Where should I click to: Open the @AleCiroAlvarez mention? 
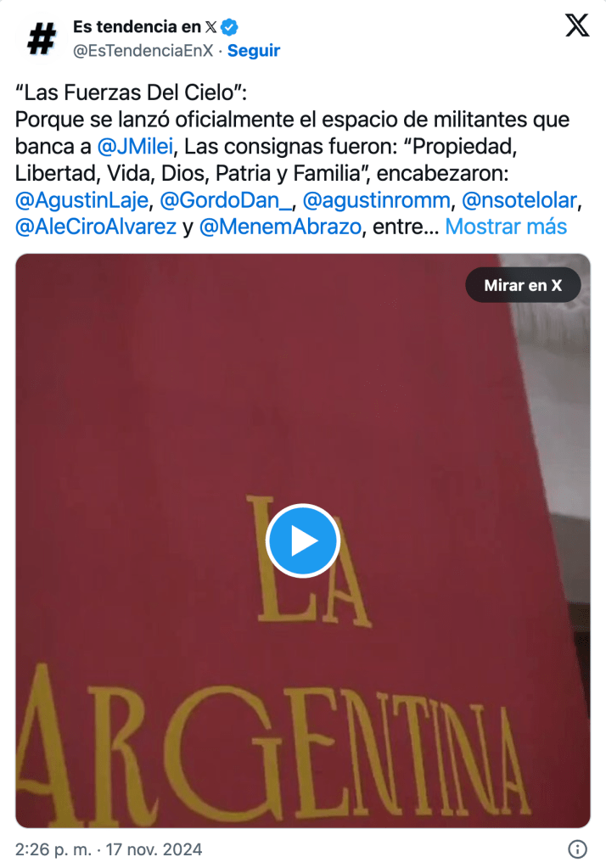[96, 227]
